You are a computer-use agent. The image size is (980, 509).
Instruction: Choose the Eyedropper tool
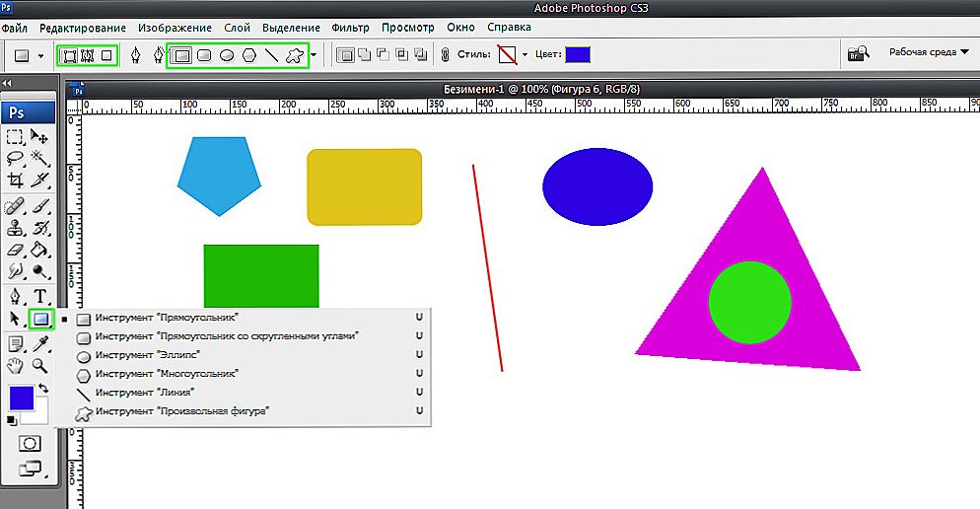pos(40,342)
